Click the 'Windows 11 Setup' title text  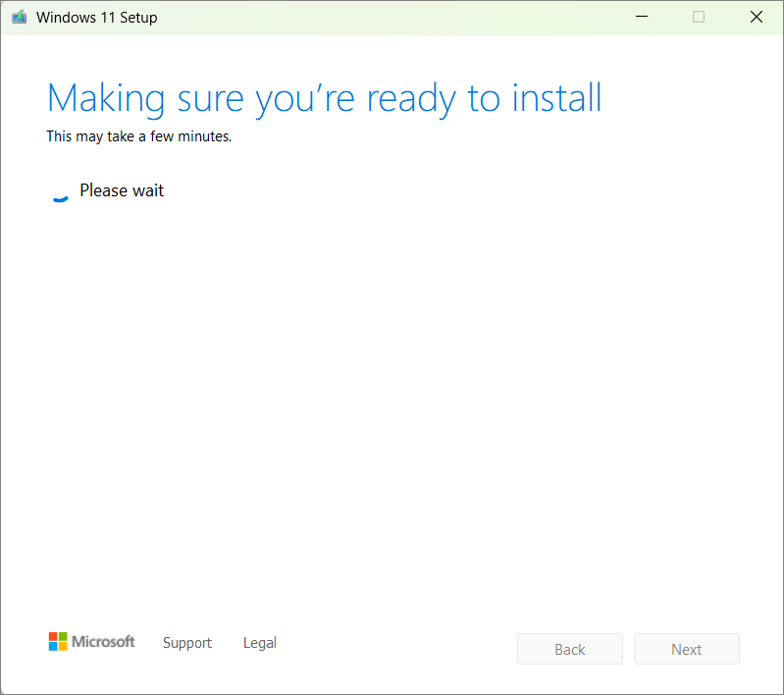(x=96, y=18)
